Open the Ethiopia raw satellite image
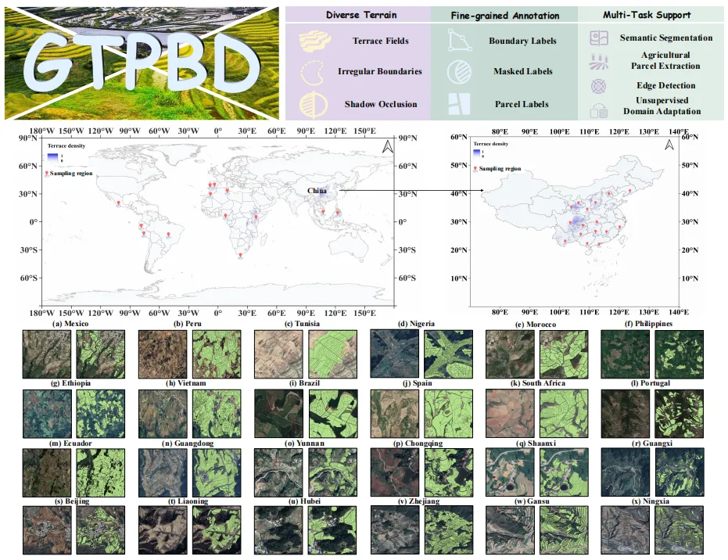 coord(47,413)
